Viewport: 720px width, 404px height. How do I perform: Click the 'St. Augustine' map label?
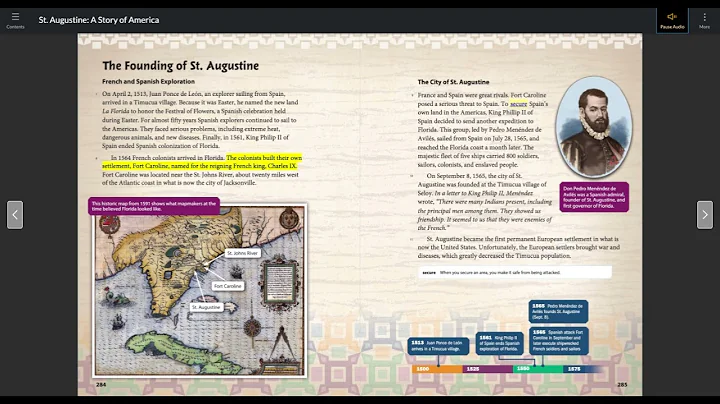click(x=206, y=307)
